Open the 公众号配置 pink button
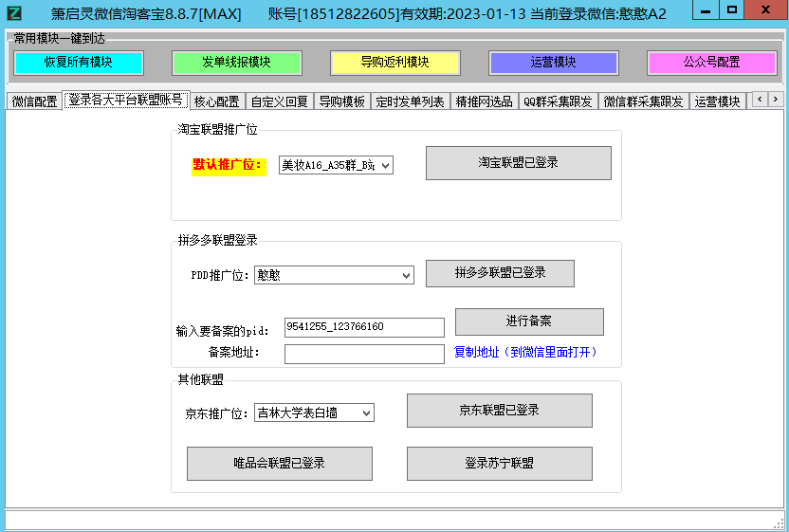Screen dimensions: 789x532 pyautogui.click(x=712, y=63)
